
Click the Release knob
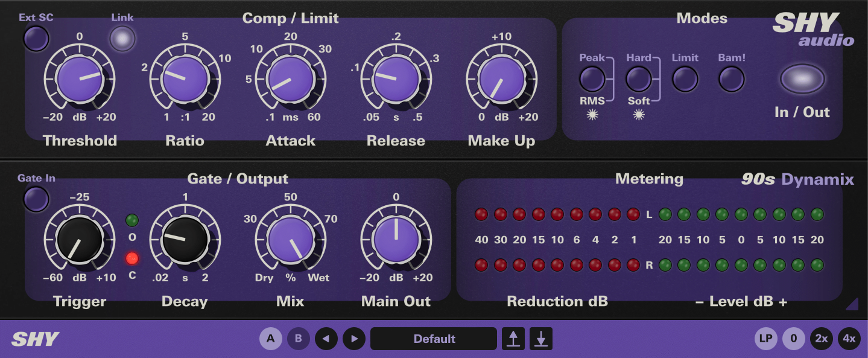(396, 79)
